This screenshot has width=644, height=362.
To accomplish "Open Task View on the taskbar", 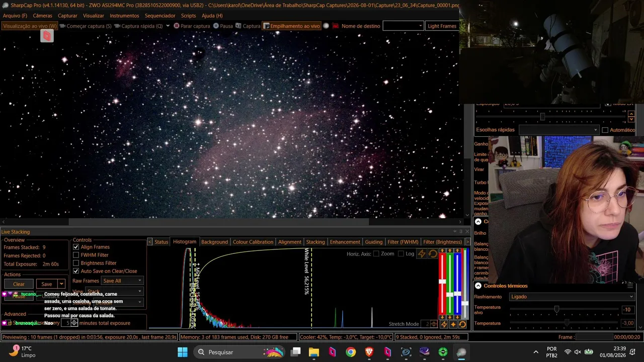I will click(x=296, y=352).
